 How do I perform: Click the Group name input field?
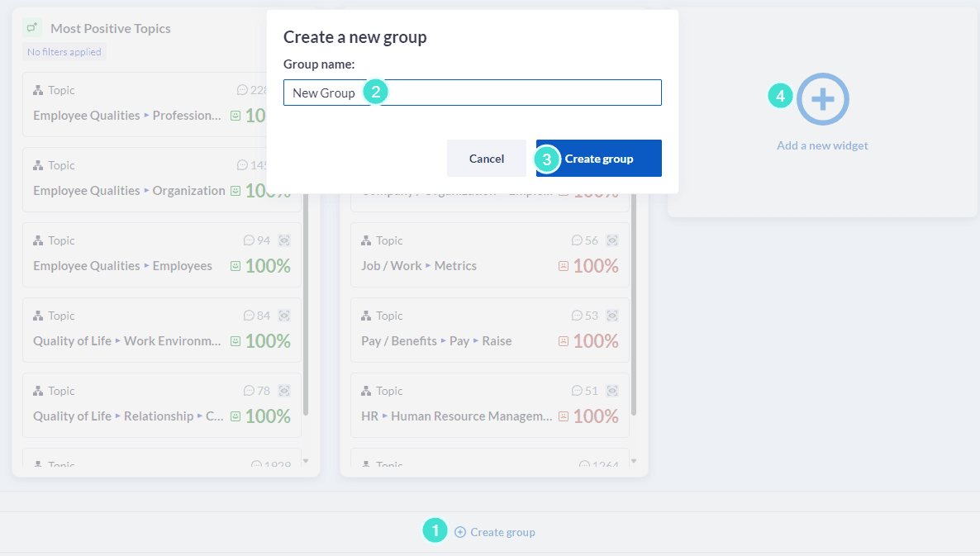[x=472, y=93]
